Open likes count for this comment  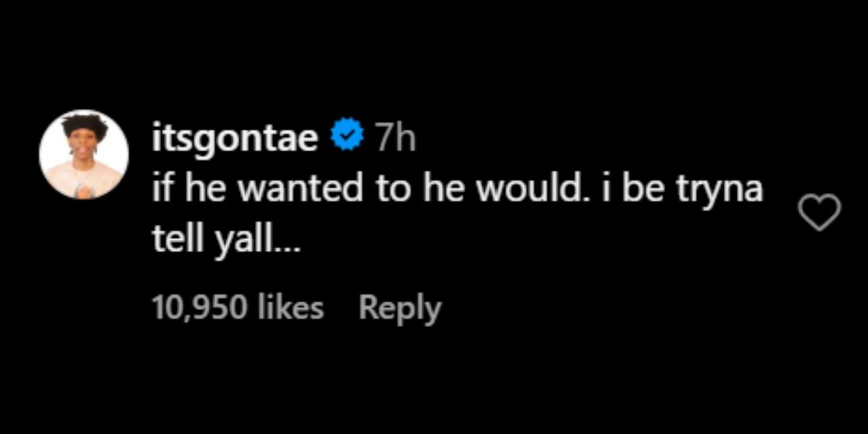pyautogui.click(x=238, y=308)
